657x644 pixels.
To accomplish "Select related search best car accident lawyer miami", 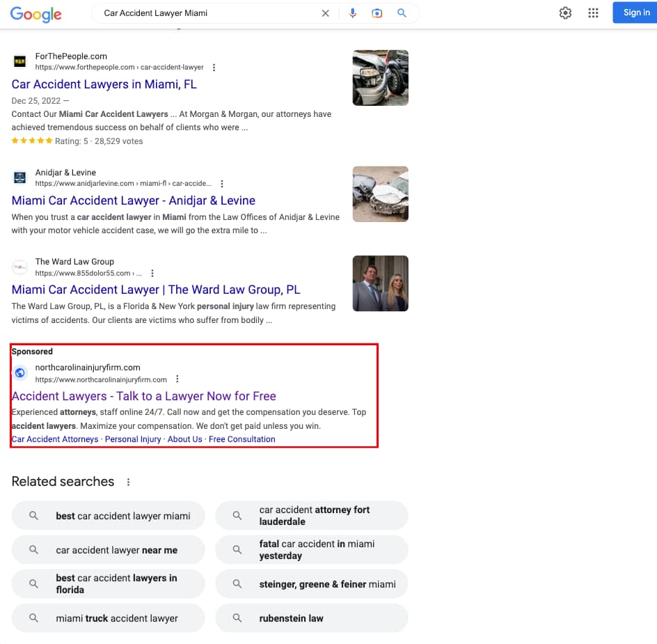I will click(x=108, y=516).
